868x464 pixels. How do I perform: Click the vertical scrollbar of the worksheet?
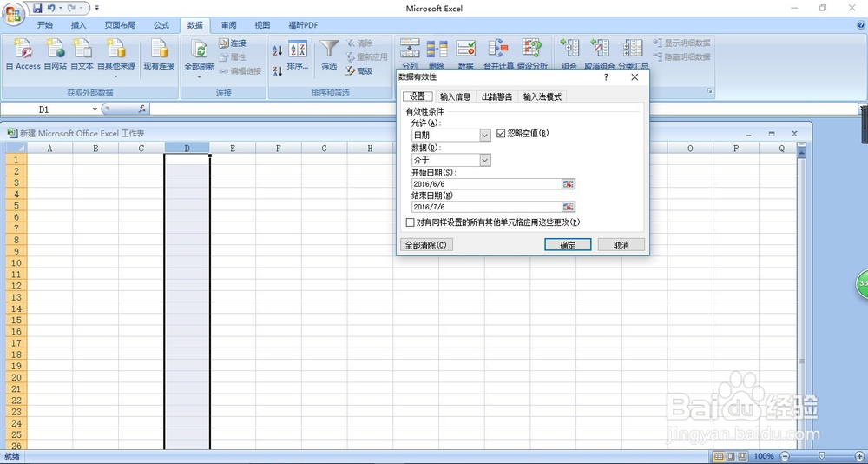(x=801, y=300)
